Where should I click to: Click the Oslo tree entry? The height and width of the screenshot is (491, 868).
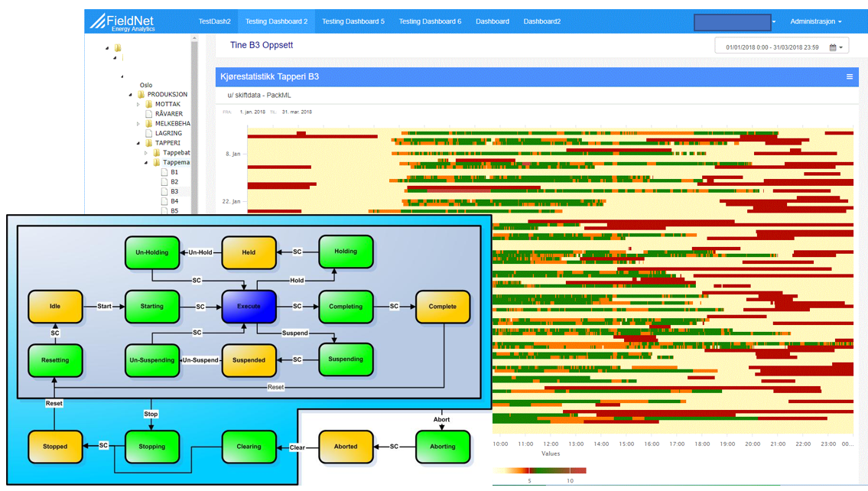tap(145, 85)
